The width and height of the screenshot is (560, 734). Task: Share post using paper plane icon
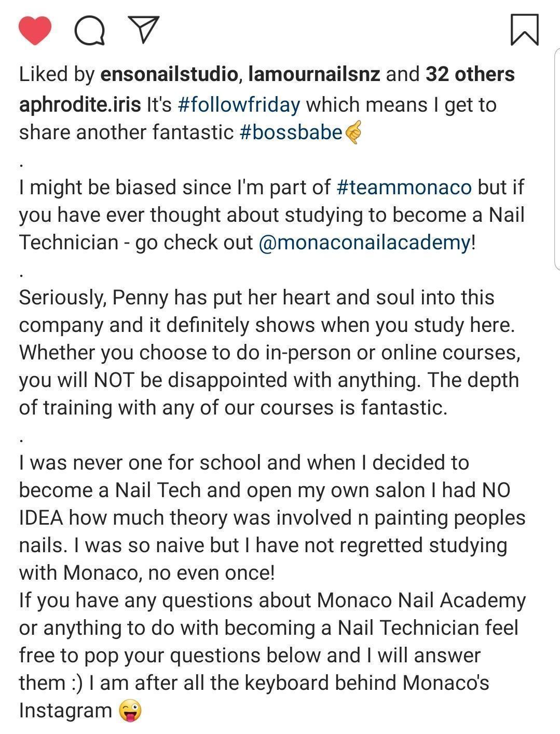143,29
